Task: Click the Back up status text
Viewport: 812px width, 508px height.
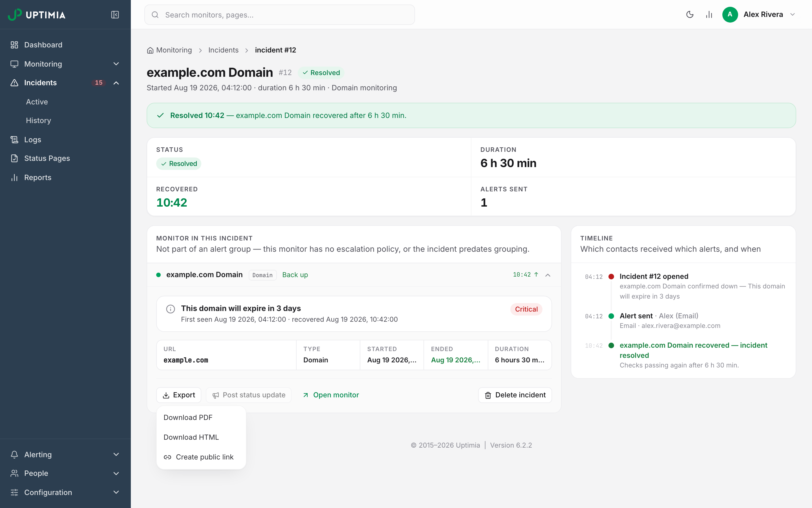Action: click(295, 275)
